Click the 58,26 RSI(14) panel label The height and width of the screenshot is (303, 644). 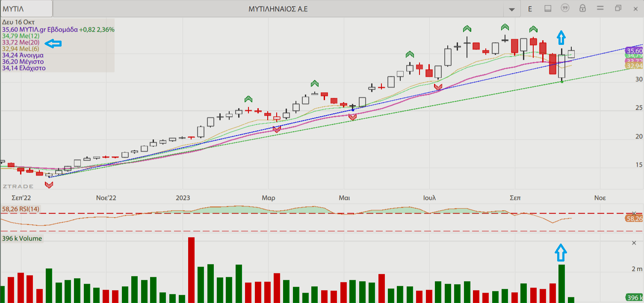point(21,209)
